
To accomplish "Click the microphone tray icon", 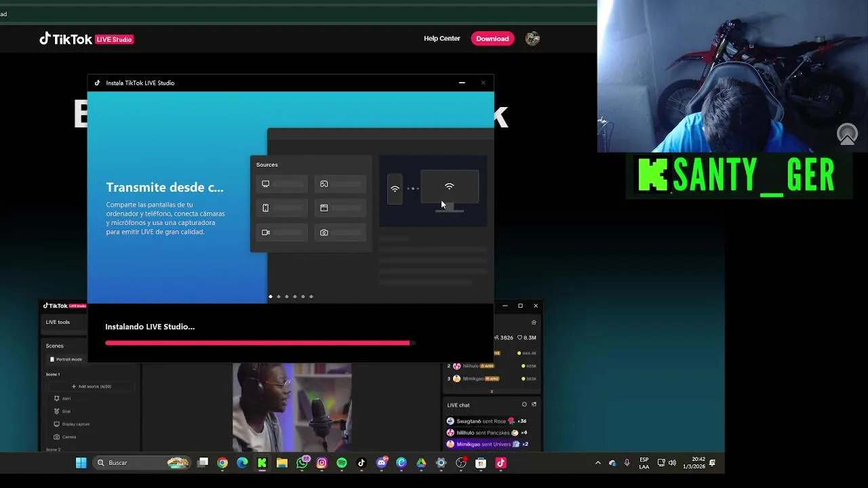I will tap(627, 463).
